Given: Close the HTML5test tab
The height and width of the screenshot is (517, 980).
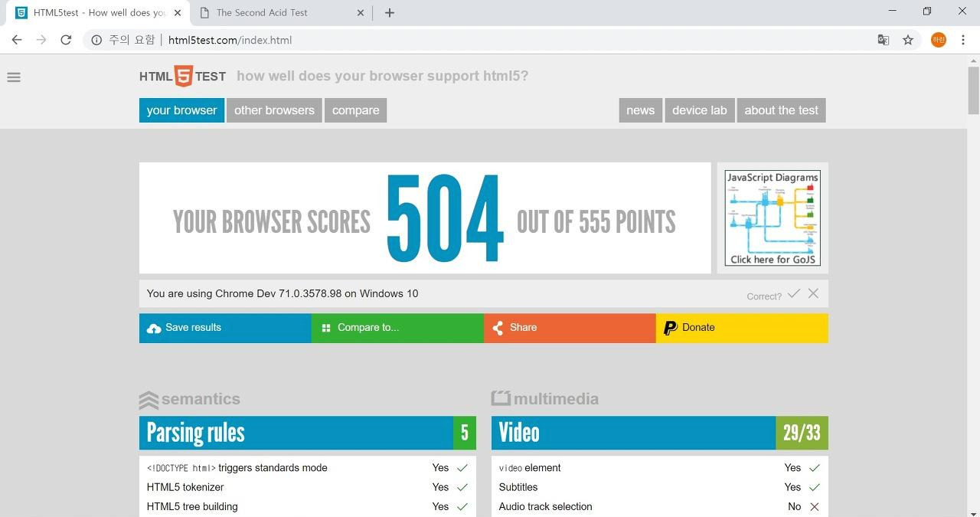Looking at the screenshot, I should (x=178, y=12).
